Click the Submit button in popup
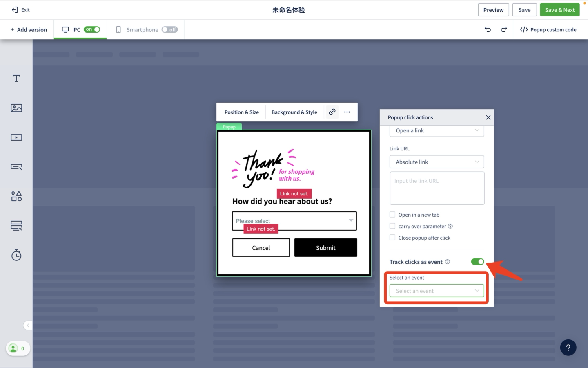 (x=326, y=248)
